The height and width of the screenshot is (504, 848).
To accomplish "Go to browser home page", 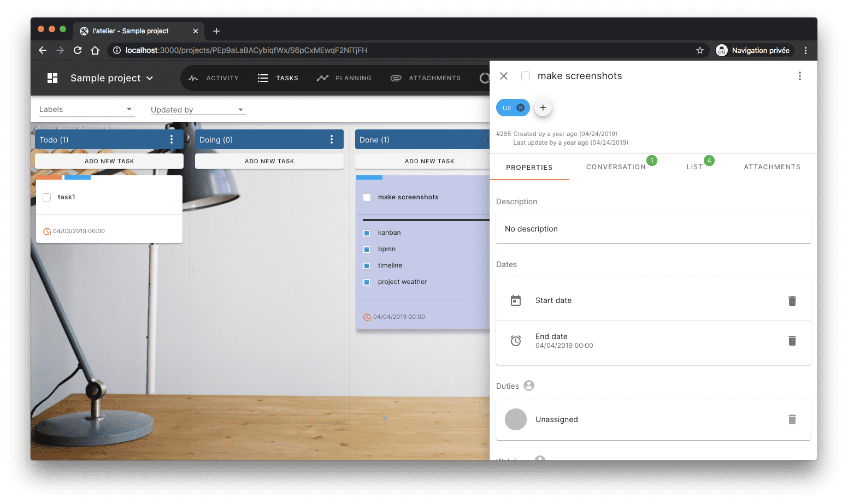I will tap(95, 50).
